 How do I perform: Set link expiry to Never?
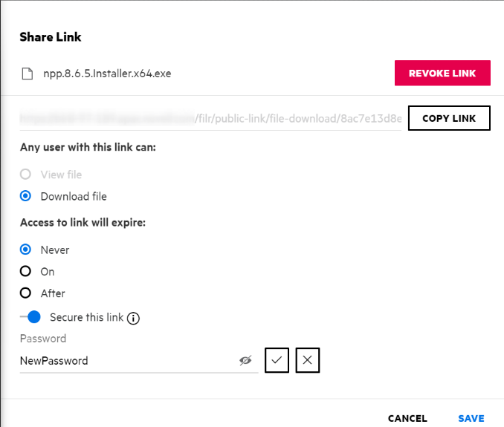pyautogui.click(x=26, y=250)
